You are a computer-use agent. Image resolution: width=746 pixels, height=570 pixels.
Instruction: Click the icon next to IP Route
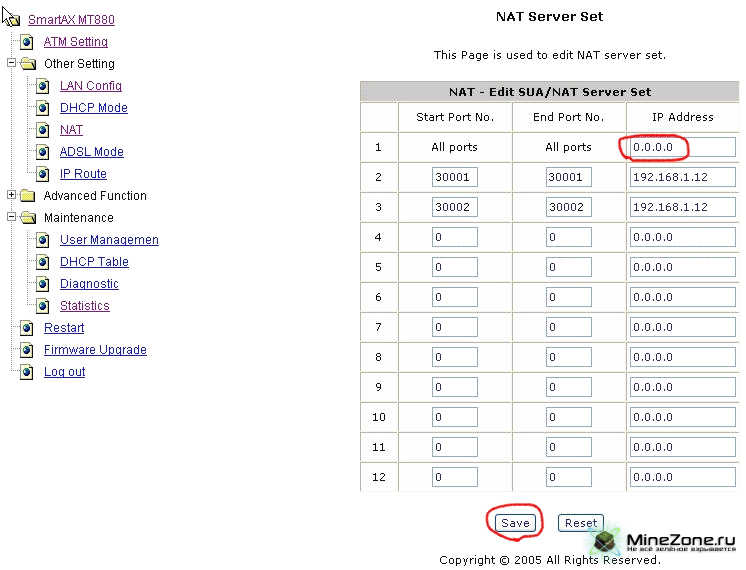(43, 174)
